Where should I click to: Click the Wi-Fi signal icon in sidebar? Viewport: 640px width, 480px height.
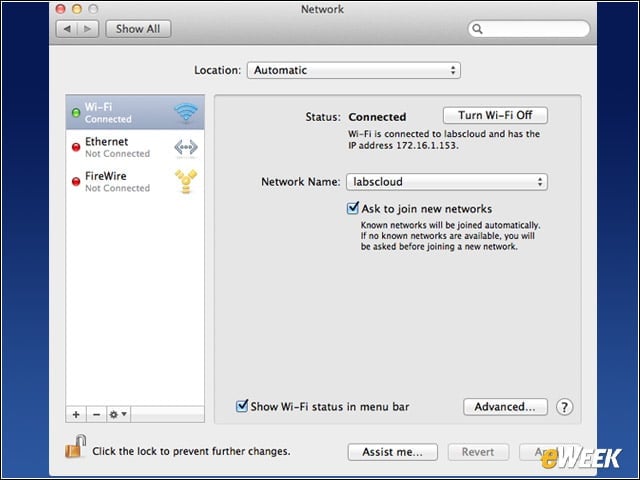pos(186,112)
